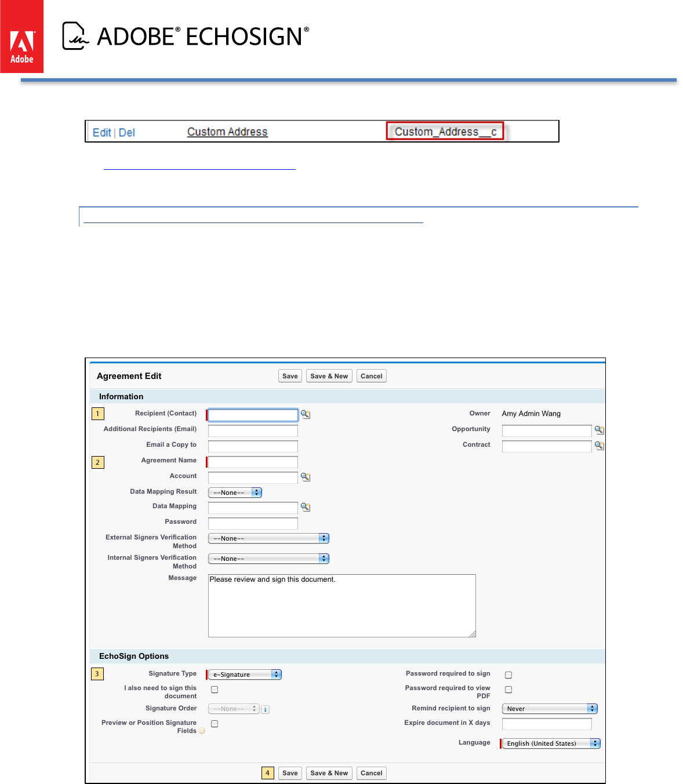
Task: Click Account input field
Action: [253, 477]
